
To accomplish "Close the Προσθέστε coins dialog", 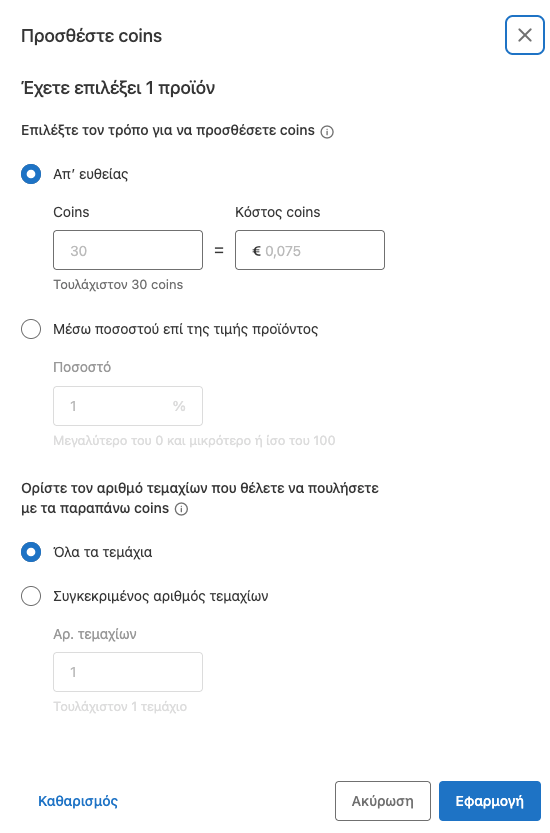I will pos(524,35).
